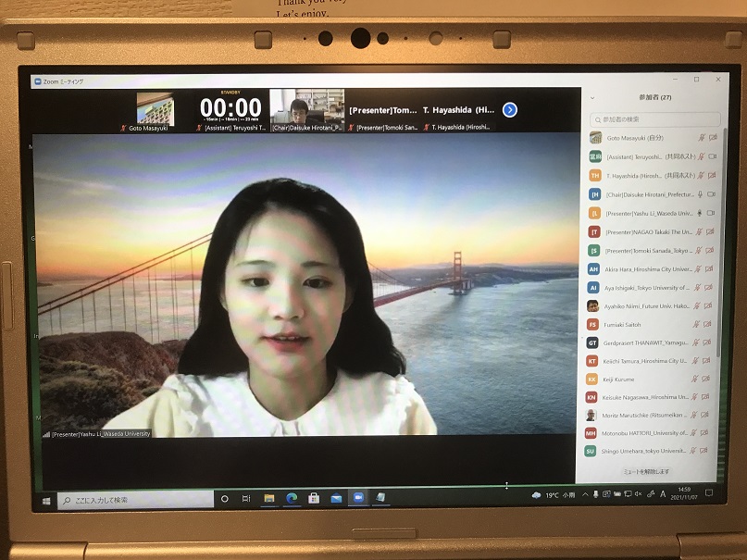747x560 pixels.
Task: Click the 参加者 (27) panel title
Action: (655, 97)
